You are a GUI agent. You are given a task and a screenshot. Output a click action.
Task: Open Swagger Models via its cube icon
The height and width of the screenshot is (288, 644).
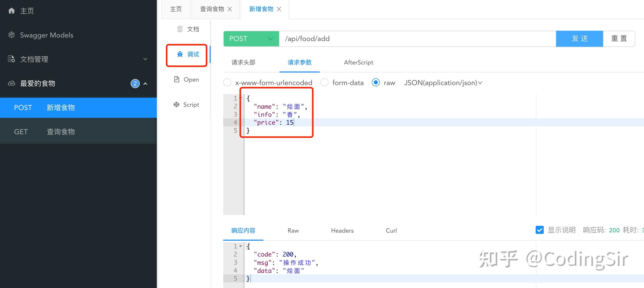(11, 35)
